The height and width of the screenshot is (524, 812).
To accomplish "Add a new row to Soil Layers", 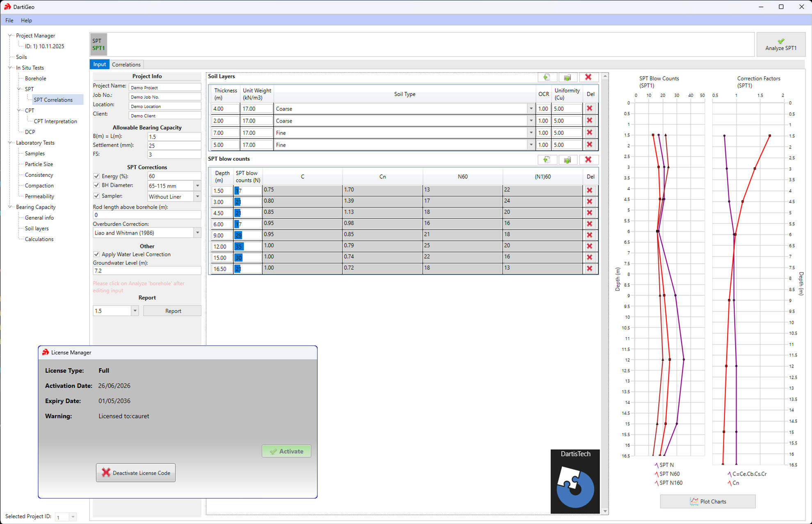I will pyautogui.click(x=547, y=77).
